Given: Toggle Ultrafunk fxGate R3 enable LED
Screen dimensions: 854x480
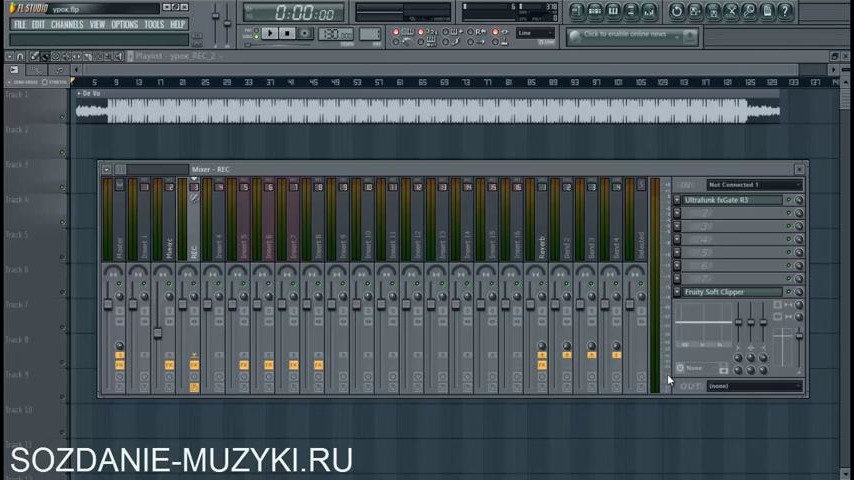Looking at the screenshot, I should tap(788, 200).
